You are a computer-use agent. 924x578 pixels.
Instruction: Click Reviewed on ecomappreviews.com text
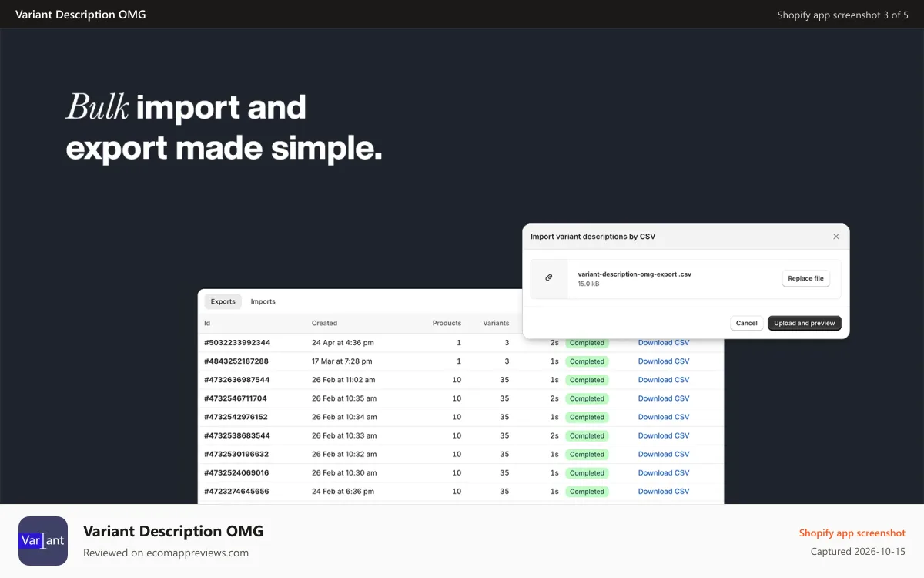[x=166, y=553]
